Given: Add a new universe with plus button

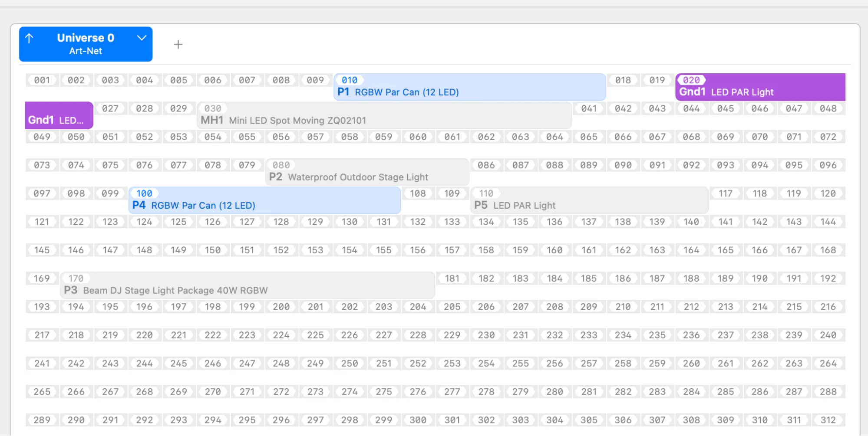Looking at the screenshot, I should 178,44.
